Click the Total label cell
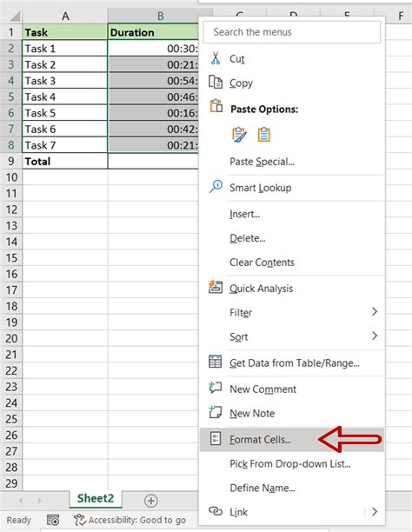Viewport: 412px width, 532px height. click(65, 161)
